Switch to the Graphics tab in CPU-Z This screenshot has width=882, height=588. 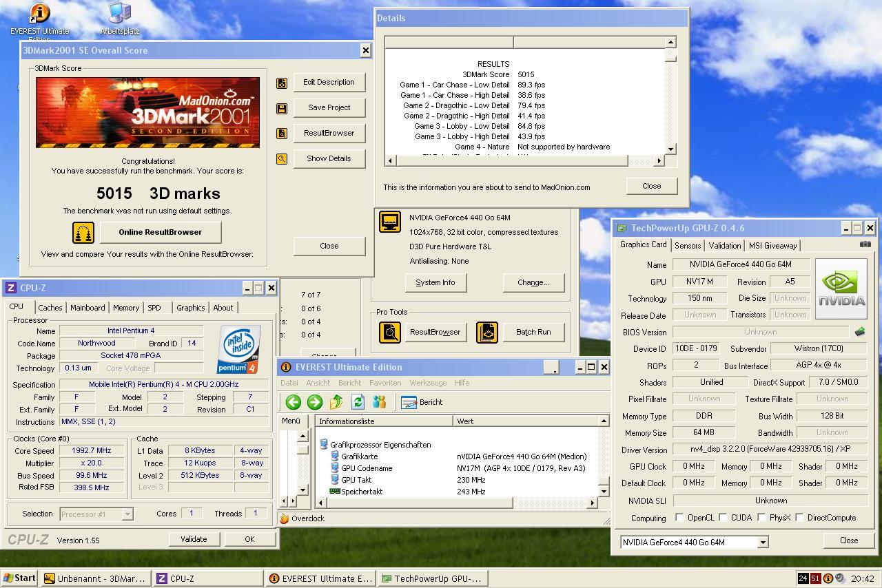tap(190, 308)
